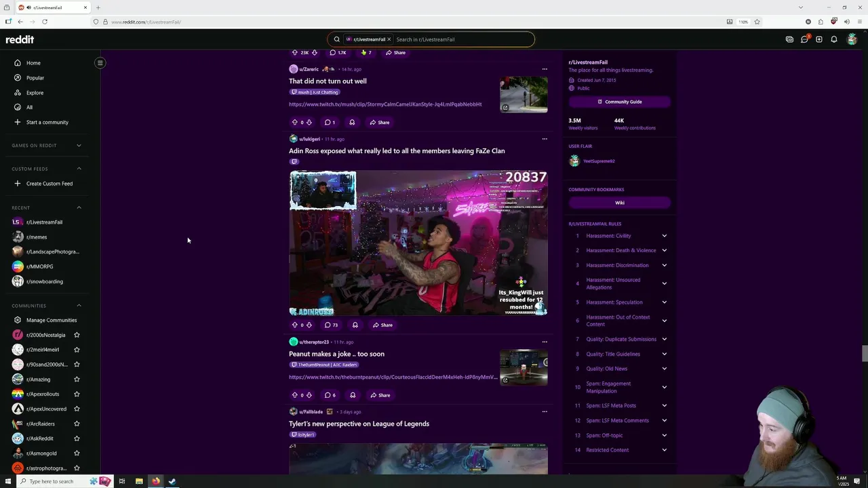Open Manage Communities
The image size is (868, 488).
pyautogui.click(x=50, y=320)
